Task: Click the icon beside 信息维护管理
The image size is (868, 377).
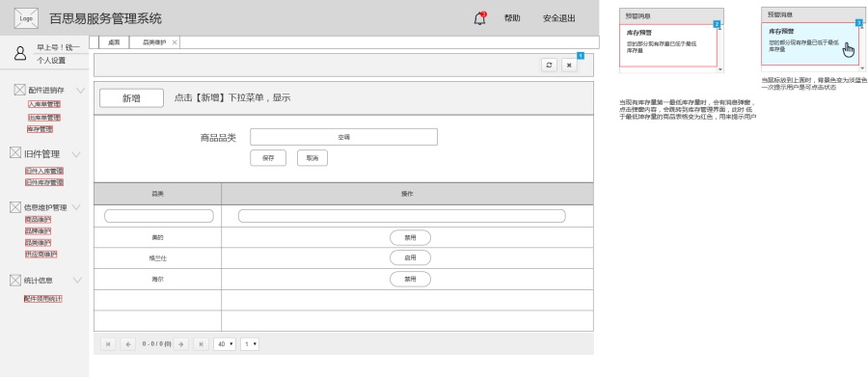Action: coord(15,207)
